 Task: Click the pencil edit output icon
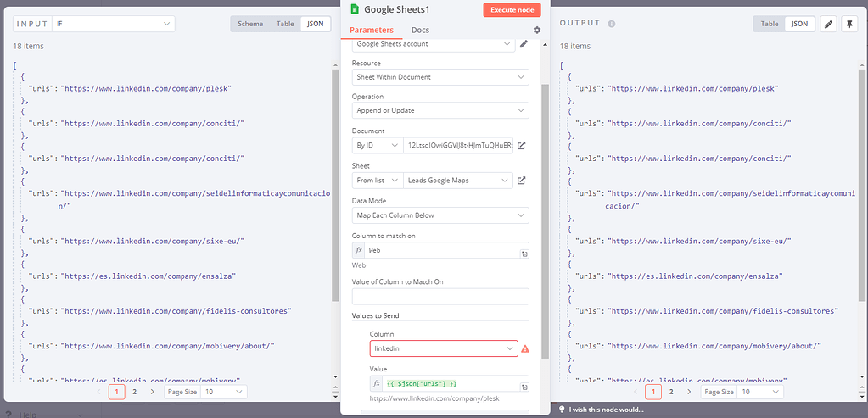(x=829, y=24)
